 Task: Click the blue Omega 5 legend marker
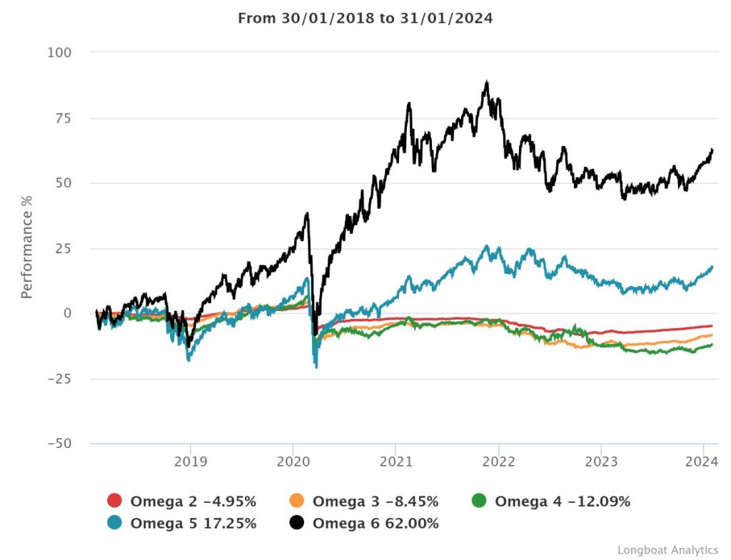pos(115,523)
